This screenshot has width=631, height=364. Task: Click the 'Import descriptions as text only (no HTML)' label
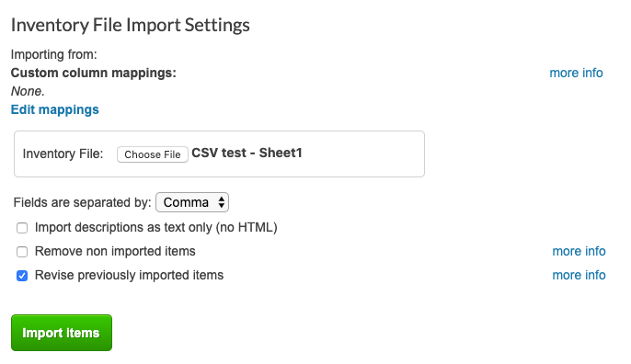pyautogui.click(x=156, y=227)
